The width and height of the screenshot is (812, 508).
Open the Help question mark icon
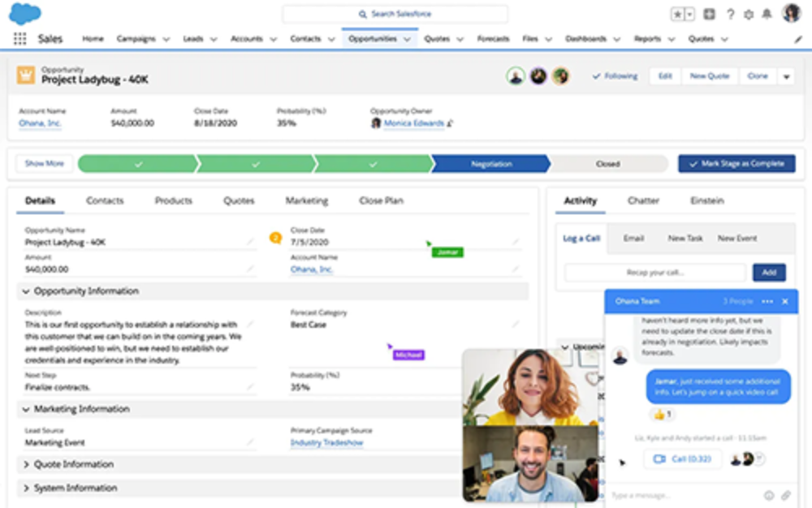[730, 15]
